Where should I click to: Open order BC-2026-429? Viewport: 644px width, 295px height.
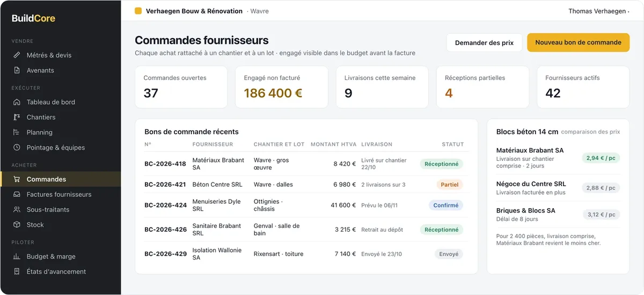click(165, 254)
